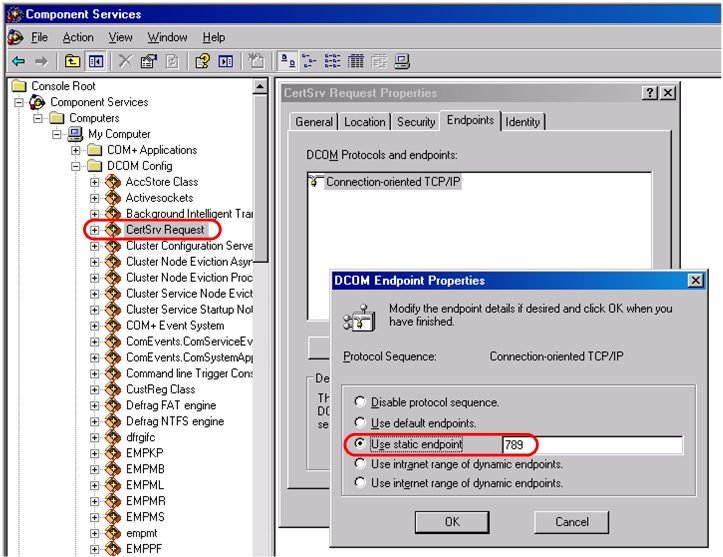Select Use default endpoints option
723x557 pixels.
coord(360,423)
